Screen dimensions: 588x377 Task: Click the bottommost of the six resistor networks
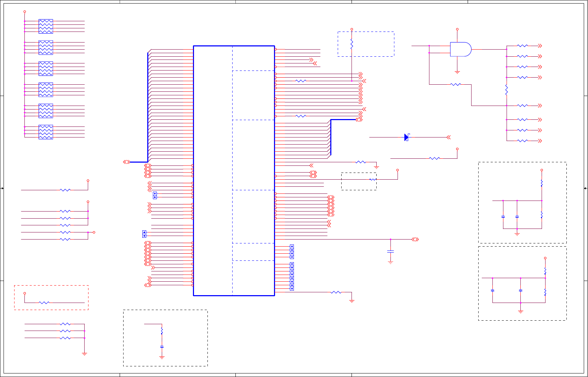(46, 132)
